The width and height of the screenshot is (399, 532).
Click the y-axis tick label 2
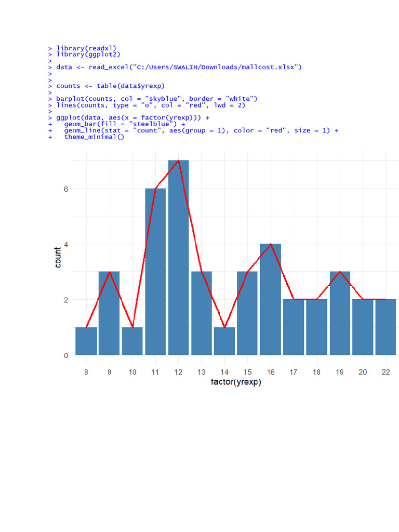(x=66, y=300)
